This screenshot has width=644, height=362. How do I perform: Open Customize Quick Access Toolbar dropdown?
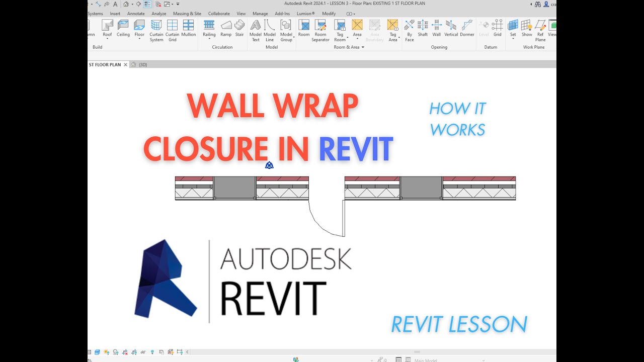(x=178, y=4)
